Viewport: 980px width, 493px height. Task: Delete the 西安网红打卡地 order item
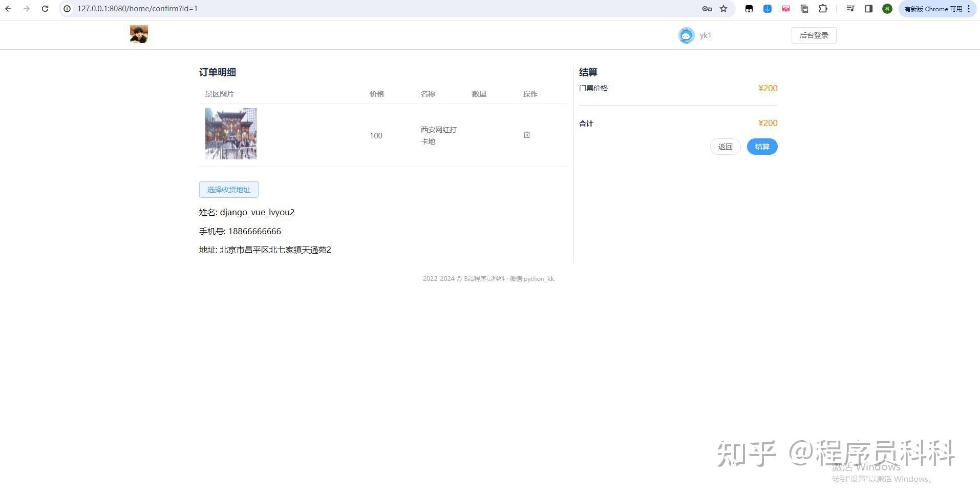527,135
